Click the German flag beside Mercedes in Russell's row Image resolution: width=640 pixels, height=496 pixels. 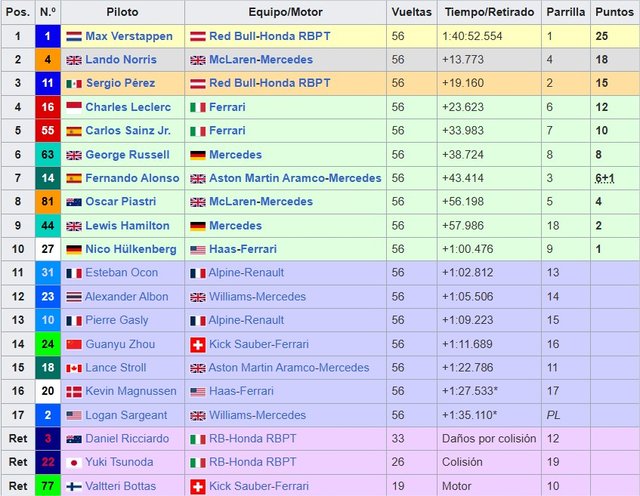(x=198, y=155)
